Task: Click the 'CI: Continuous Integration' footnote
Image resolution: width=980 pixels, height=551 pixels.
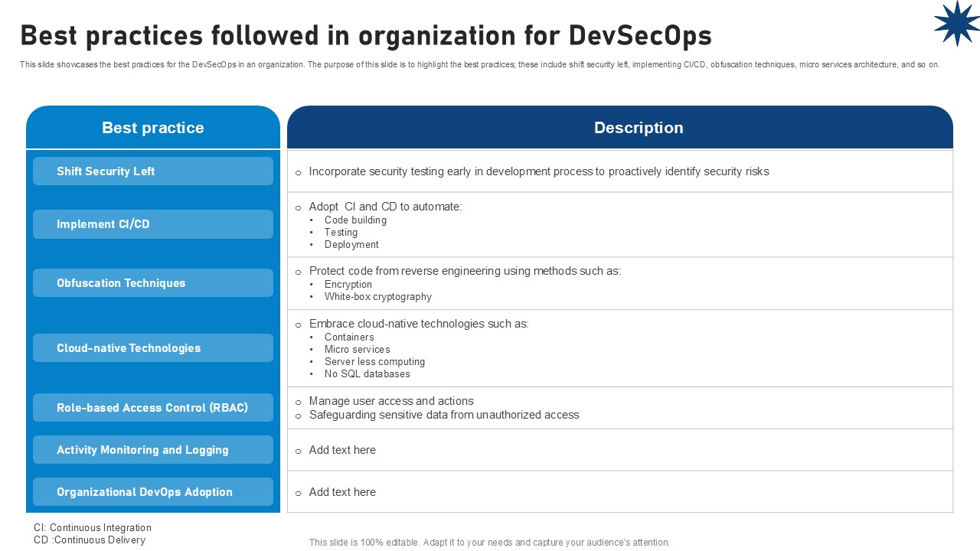Action: [93, 527]
